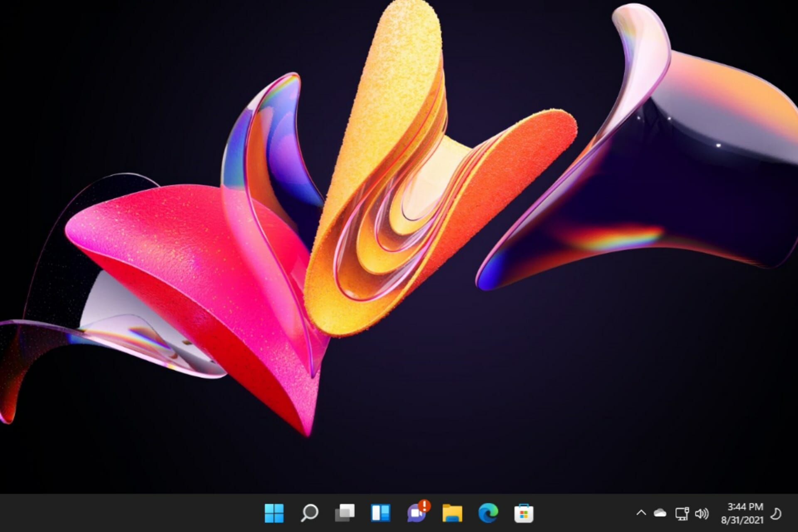
Task: Open the Widgets panel icon
Action: click(x=380, y=513)
